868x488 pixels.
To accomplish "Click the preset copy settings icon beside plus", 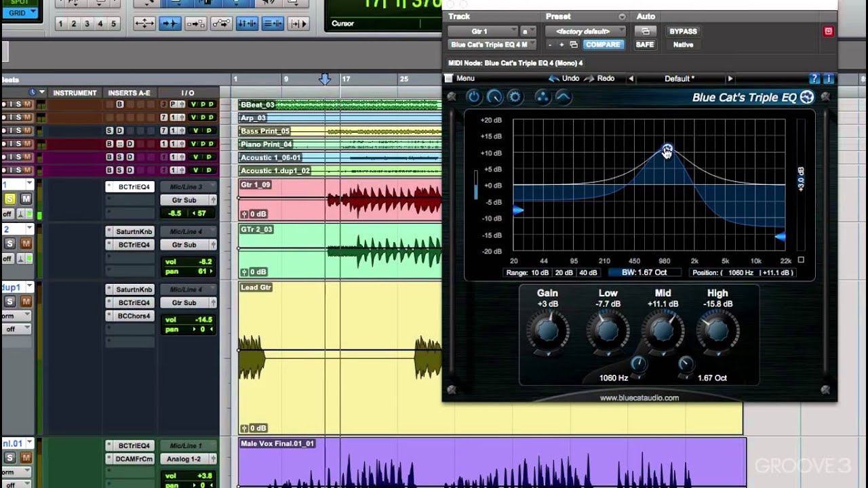I will pos(574,45).
